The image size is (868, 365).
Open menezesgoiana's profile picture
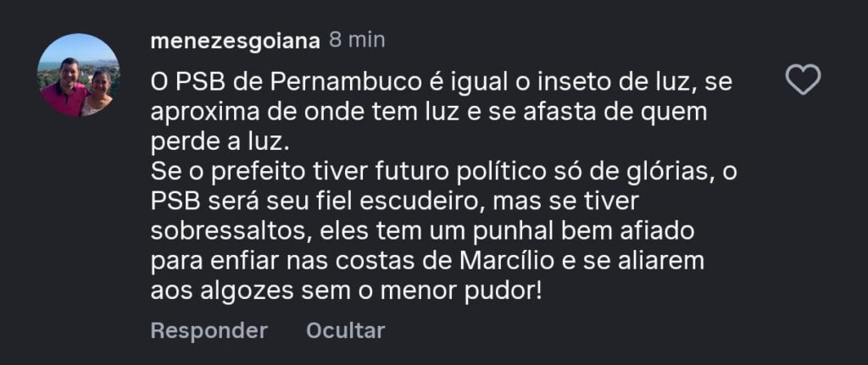click(78, 75)
